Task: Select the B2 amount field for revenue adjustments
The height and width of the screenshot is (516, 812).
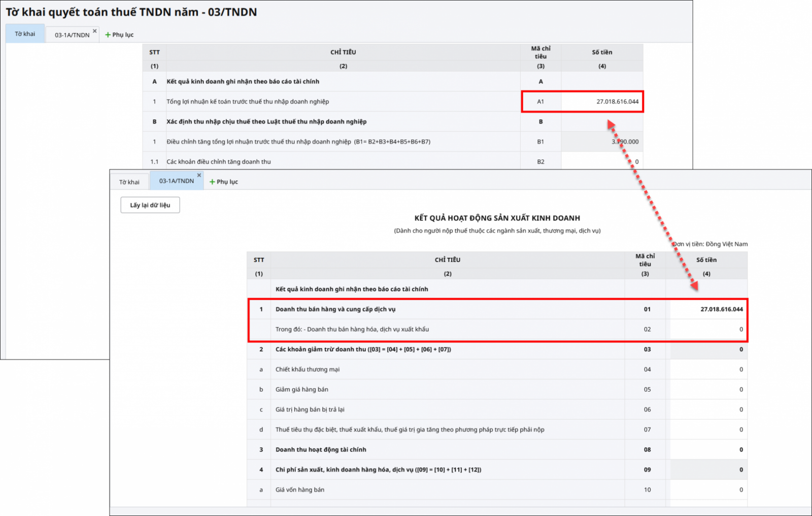Action: [602, 162]
